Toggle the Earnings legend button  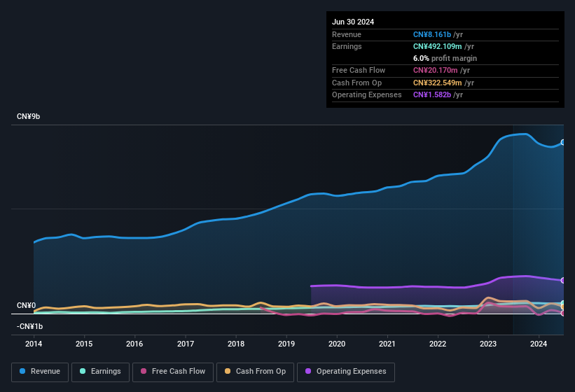click(x=100, y=372)
